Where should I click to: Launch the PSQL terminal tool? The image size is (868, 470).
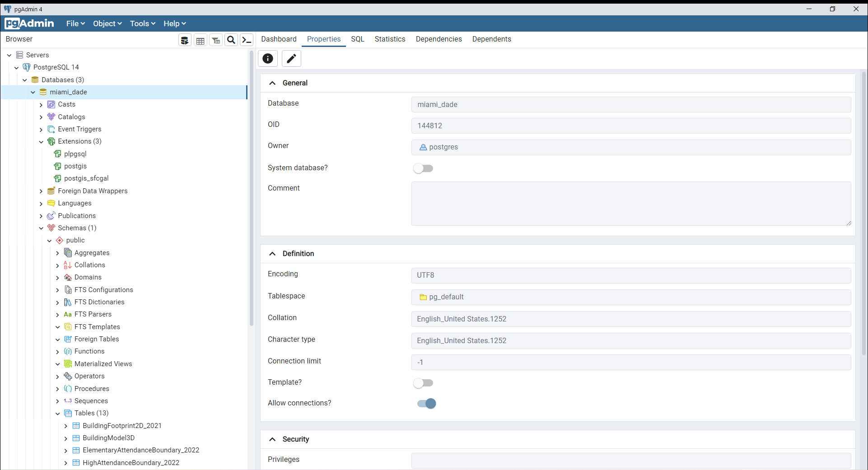click(246, 40)
